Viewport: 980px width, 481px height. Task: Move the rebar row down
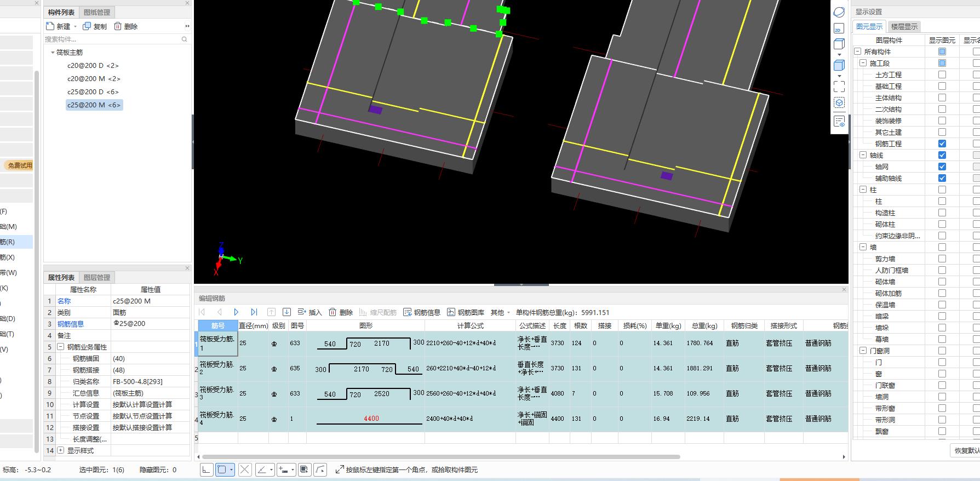(x=286, y=312)
